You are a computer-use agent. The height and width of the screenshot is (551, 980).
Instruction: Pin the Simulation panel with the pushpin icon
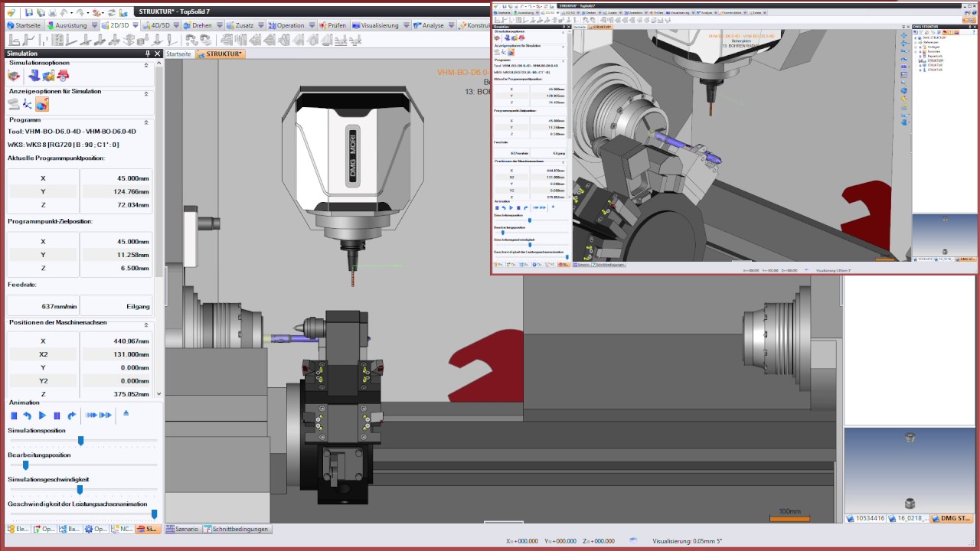148,54
